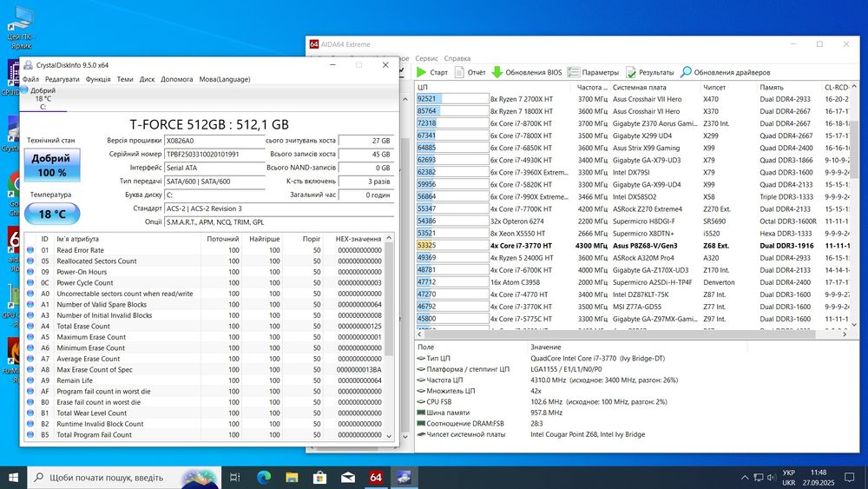Click scroll up arrow of SMART attribute list

[x=389, y=238]
